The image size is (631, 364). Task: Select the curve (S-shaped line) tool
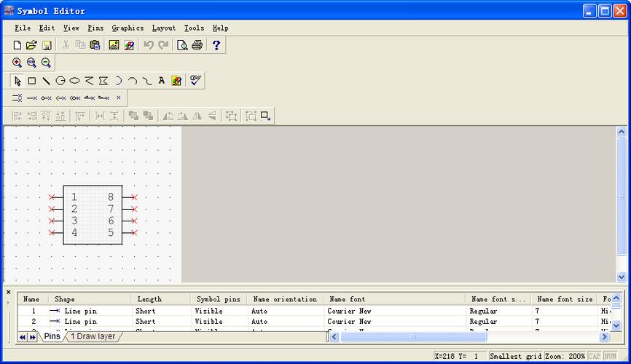[x=147, y=81]
